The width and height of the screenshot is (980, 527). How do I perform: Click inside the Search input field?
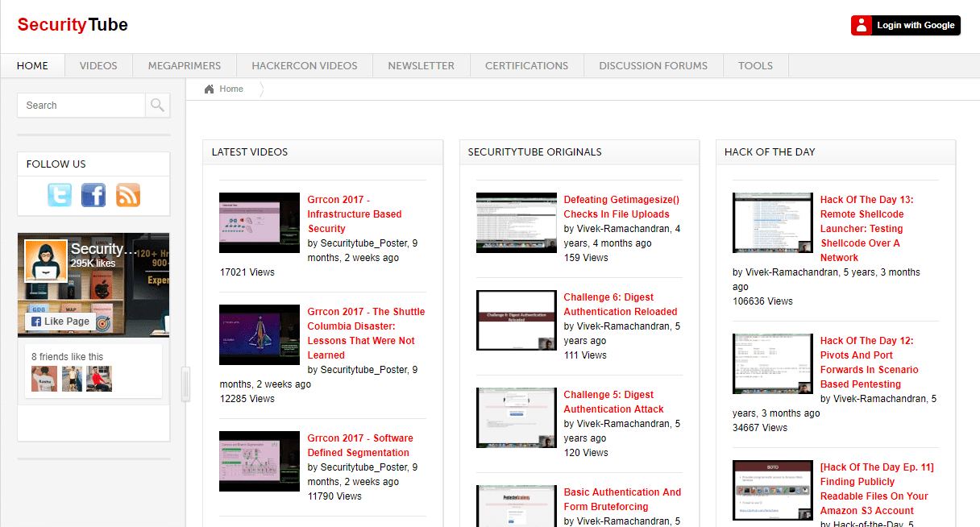click(81, 105)
